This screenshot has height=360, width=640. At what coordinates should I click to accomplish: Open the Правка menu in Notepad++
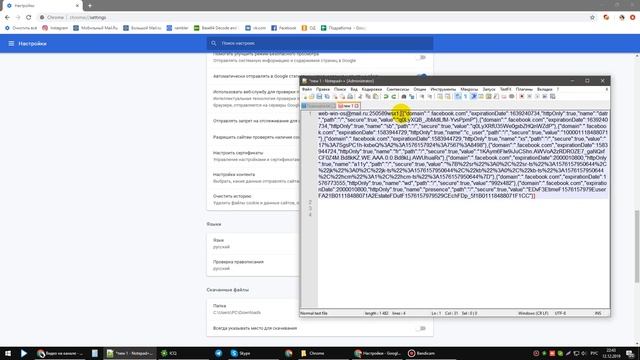click(x=322, y=89)
